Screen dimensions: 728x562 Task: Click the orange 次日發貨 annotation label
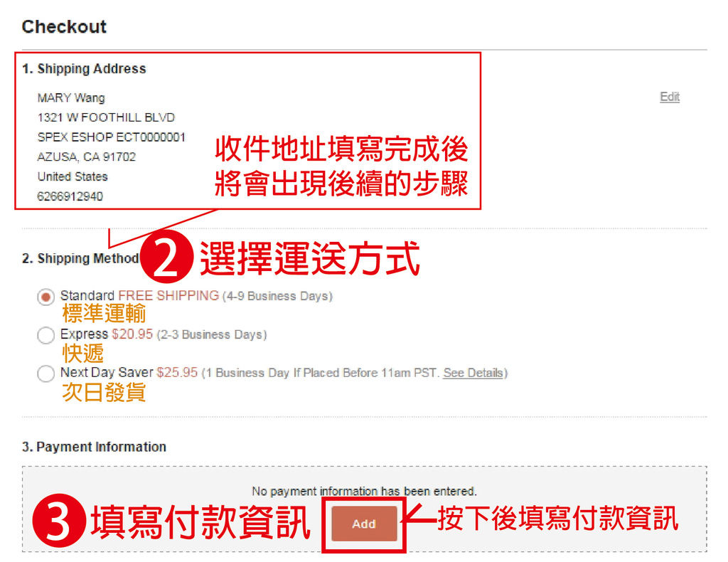tap(104, 393)
